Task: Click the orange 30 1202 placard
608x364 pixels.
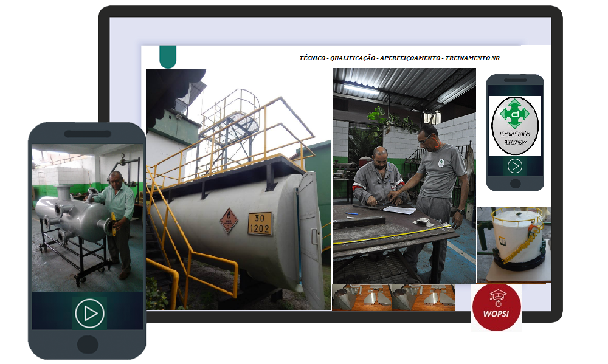Action: tap(260, 224)
